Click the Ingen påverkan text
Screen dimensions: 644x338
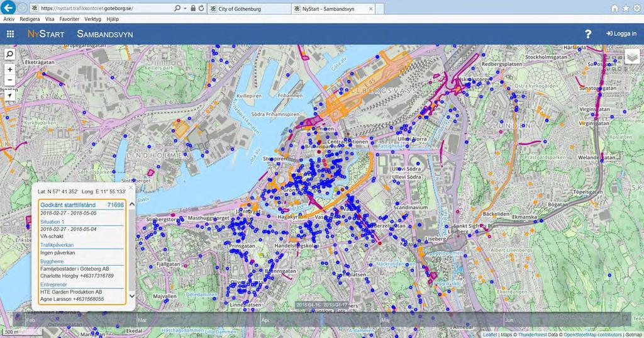[57, 253]
